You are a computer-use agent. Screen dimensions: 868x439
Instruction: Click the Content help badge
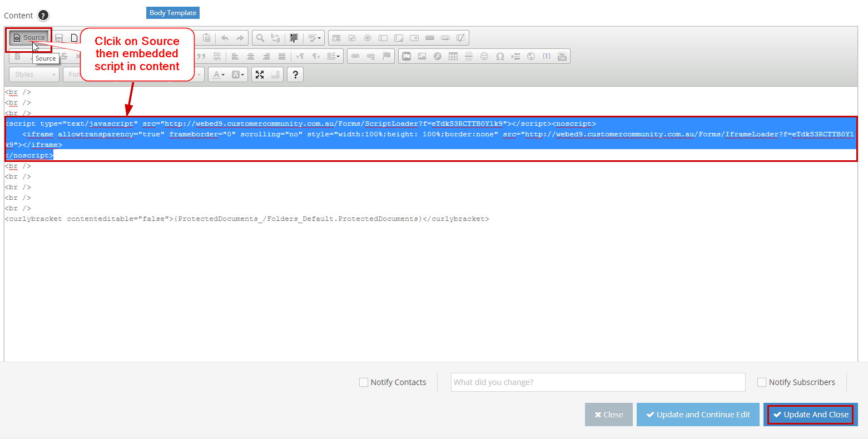coord(44,15)
